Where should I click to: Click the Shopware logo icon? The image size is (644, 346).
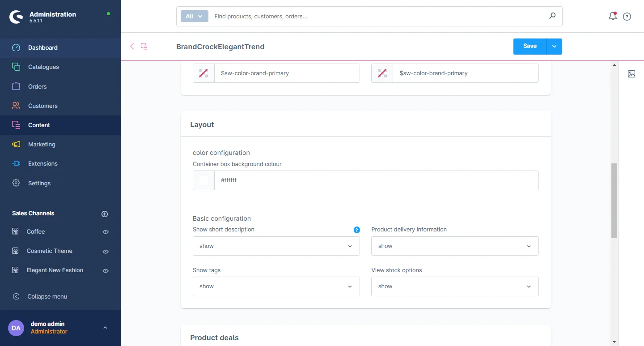(16, 17)
